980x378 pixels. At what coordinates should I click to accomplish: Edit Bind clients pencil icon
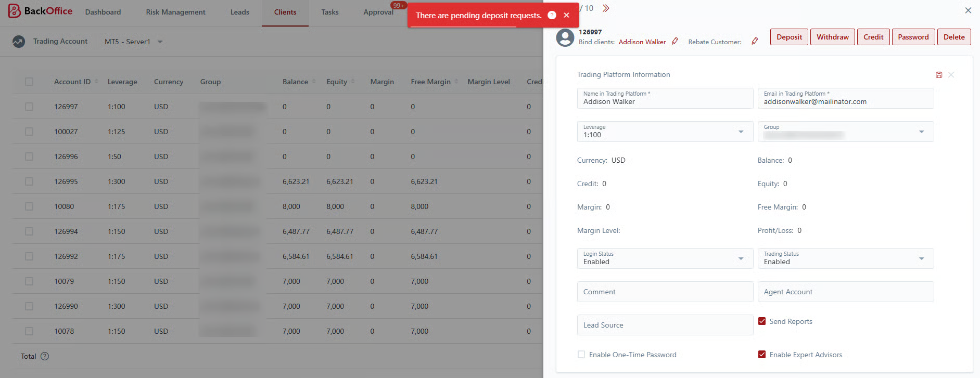675,41
